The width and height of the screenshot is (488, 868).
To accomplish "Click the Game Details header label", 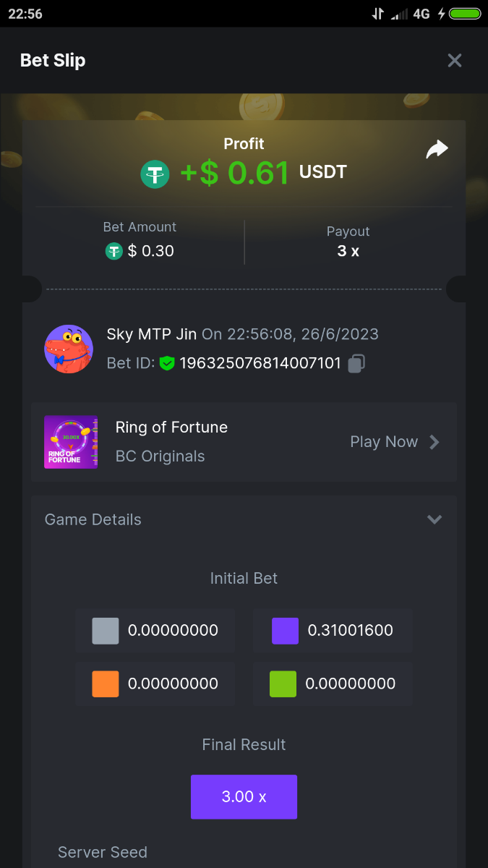I will pos(93,519).
